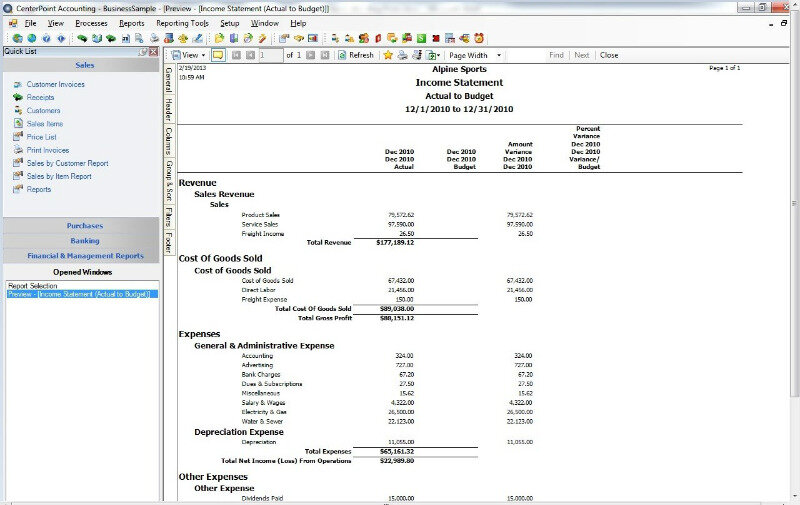
Task: Click the Customer Invoices icon in Quick List
Action: tap(18, 84)
